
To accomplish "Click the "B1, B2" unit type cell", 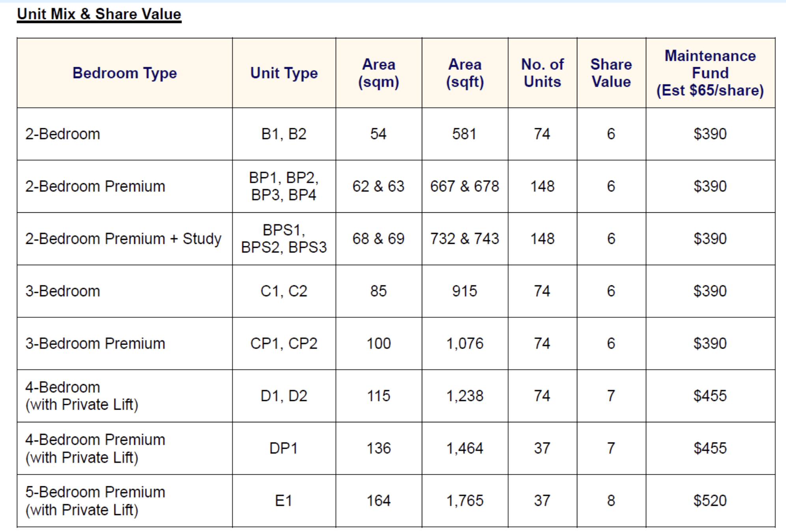I will (x=284, y=134).
